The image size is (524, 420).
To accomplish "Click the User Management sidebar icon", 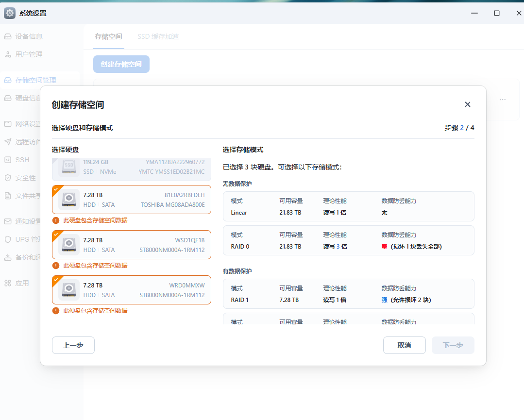I will tap(8, 54).
